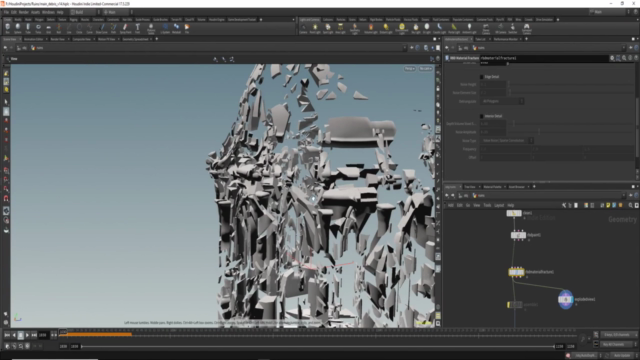
Task: Open the Noise Type dropdown
Action: click(x=507, y=140)
